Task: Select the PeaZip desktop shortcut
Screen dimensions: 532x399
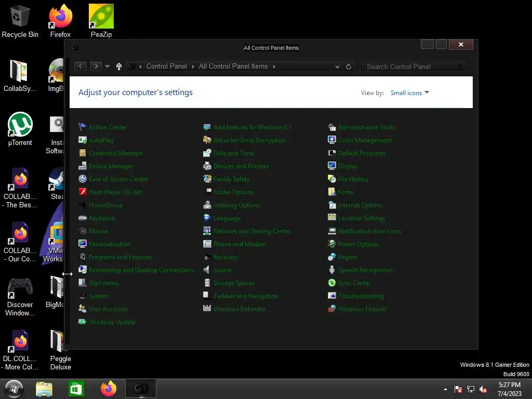Action: pos(101,21)
